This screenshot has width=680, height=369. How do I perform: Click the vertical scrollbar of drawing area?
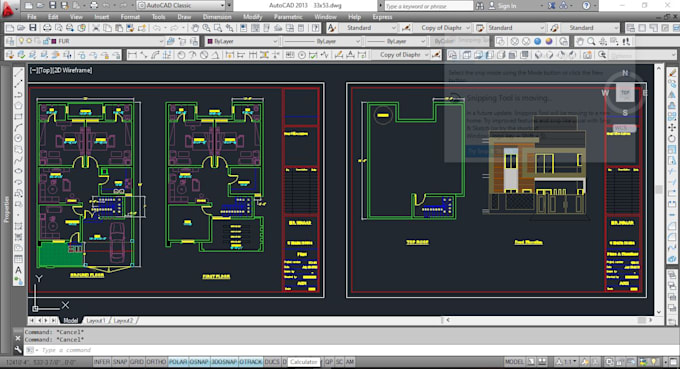click(659, 189)
